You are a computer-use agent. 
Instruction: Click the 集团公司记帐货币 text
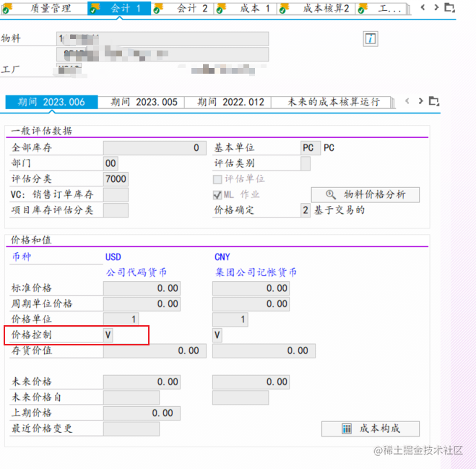[256, 272]
